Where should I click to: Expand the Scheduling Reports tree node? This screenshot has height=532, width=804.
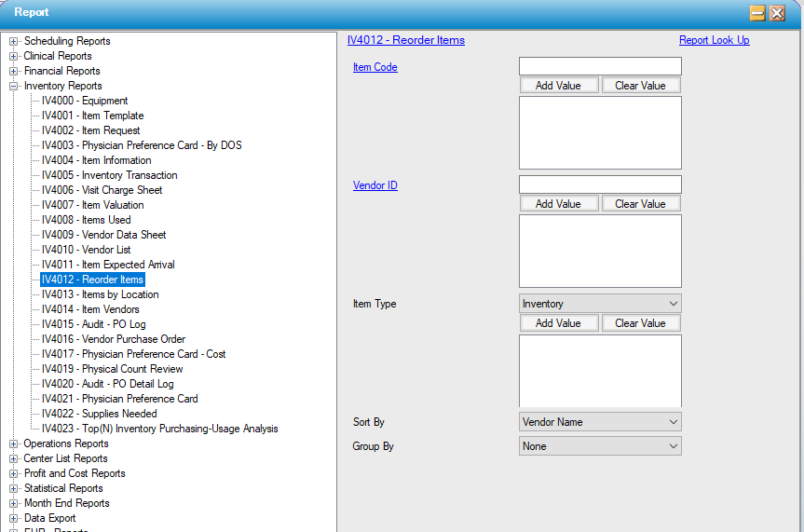14,41
